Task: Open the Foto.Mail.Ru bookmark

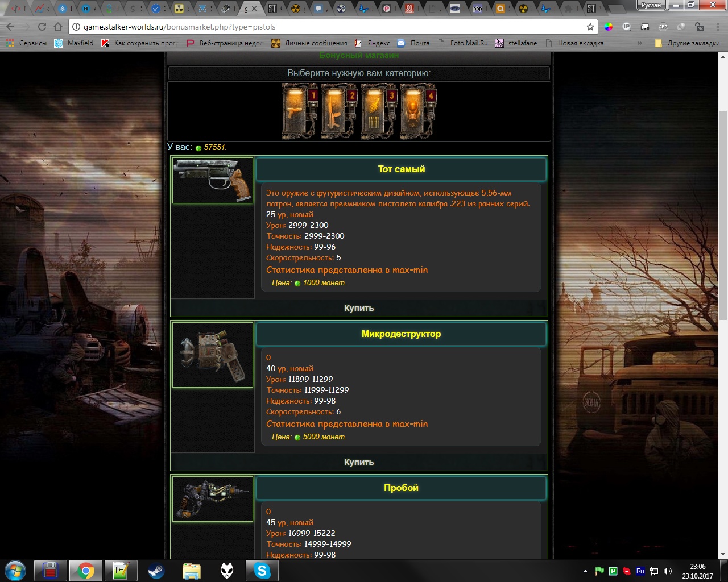Action: 462,43
